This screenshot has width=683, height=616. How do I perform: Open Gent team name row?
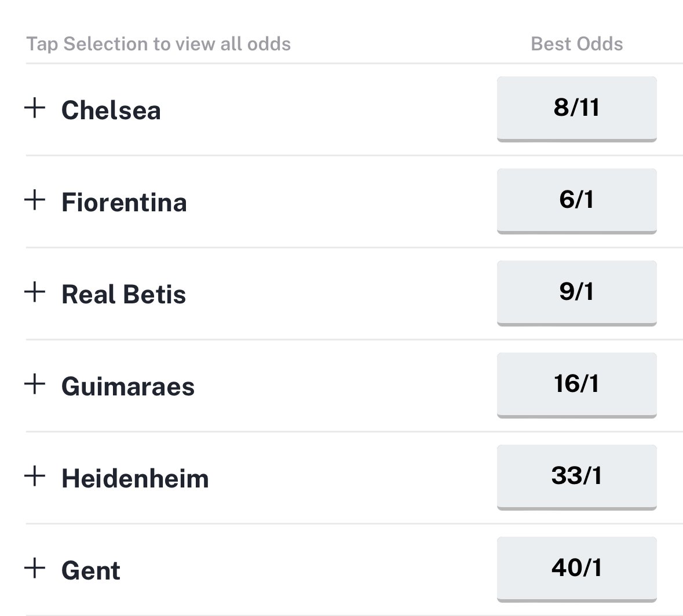point(91,571)
